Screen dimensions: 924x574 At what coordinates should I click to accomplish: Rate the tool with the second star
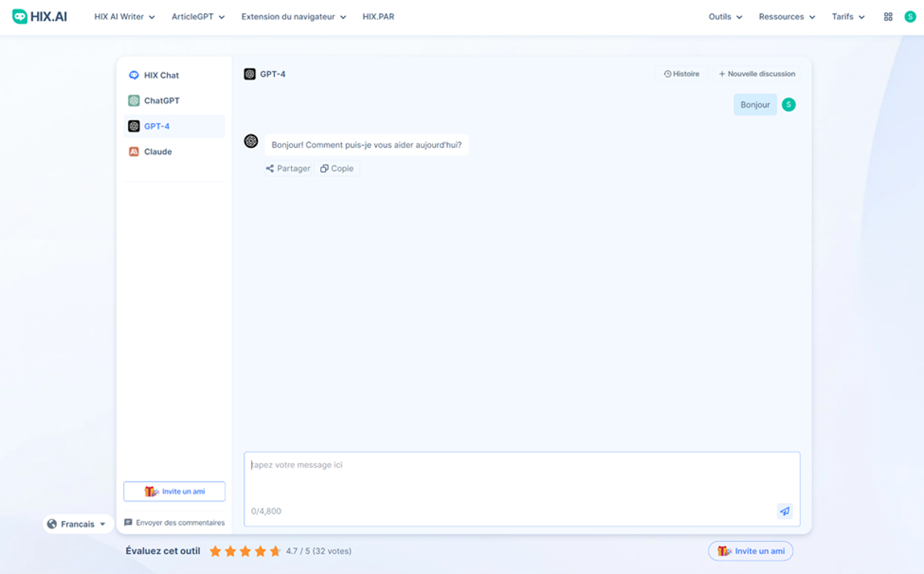click(230, 551)
